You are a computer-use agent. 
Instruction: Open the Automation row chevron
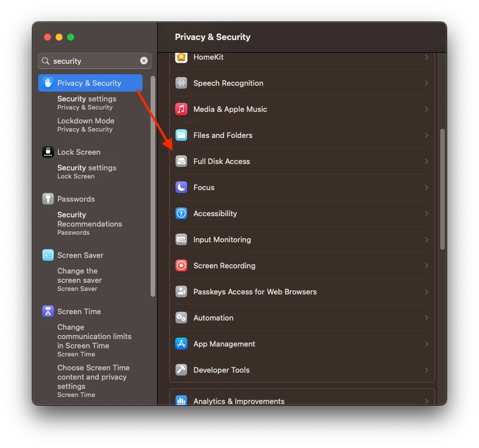coord(426,318)
